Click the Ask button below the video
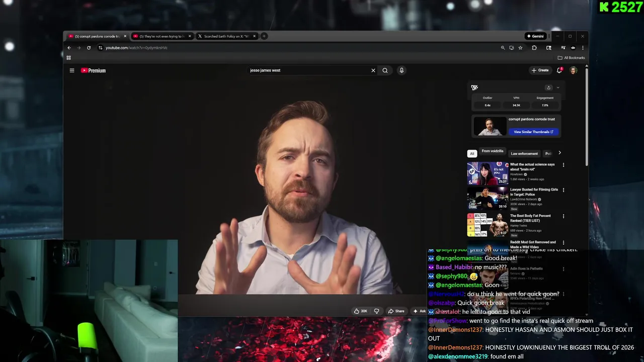 coord(420,311)
